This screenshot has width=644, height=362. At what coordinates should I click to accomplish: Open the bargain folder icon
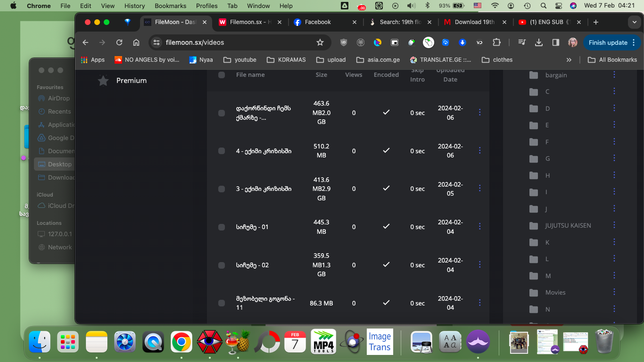pyautogui.click(x=534, y=75)
